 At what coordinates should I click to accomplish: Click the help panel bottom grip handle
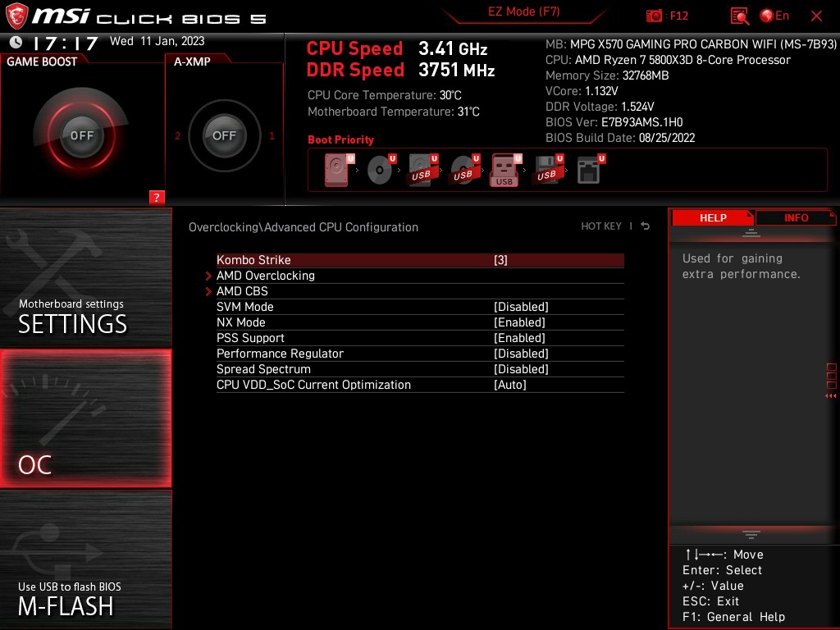751,534
